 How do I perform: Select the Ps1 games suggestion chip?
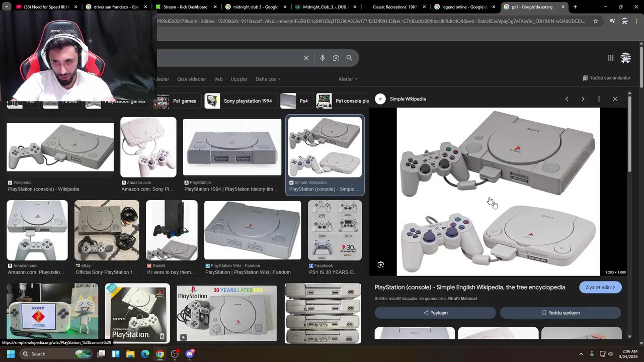point(177,101)
